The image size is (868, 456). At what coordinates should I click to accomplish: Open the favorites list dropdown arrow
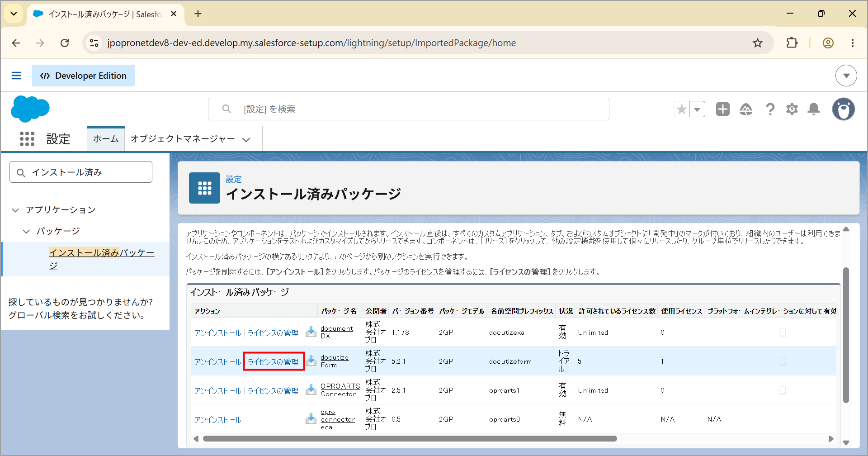click(x=697, y=109)
